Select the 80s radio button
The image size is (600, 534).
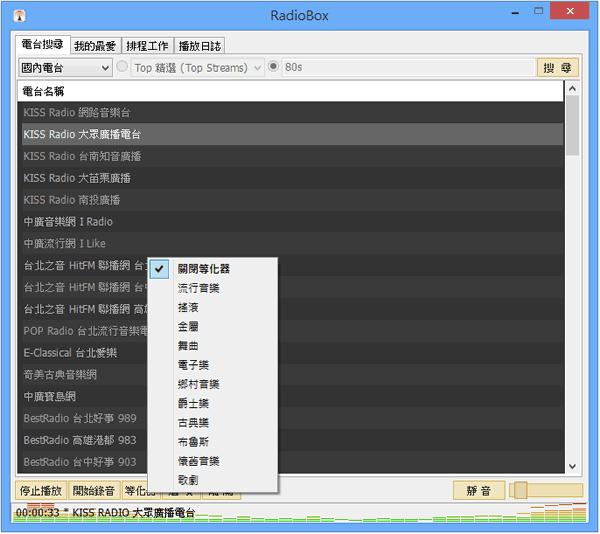274,68
